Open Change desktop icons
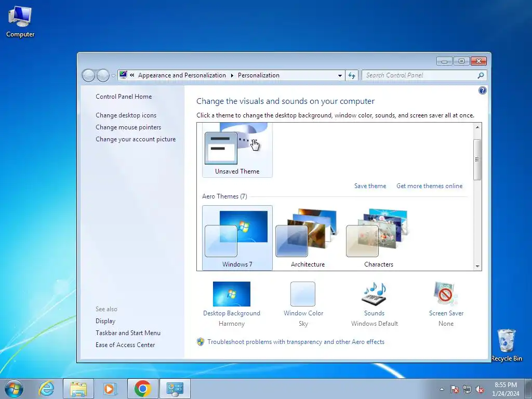 (126, 115)
